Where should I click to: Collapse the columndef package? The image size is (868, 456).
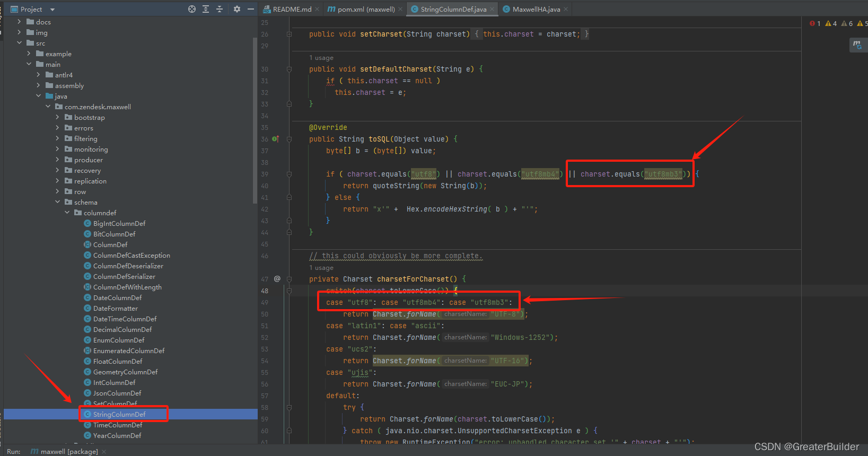coord(67,213)
